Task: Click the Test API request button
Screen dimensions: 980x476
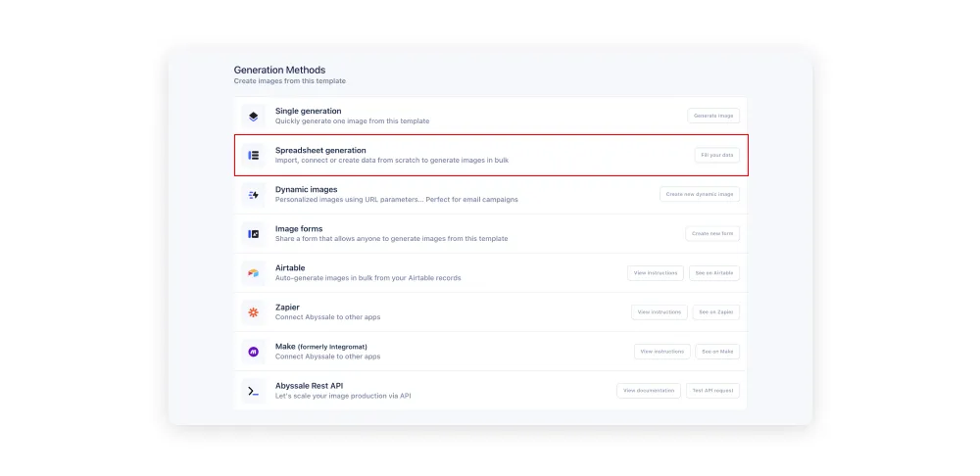Action: coord(712,391)
